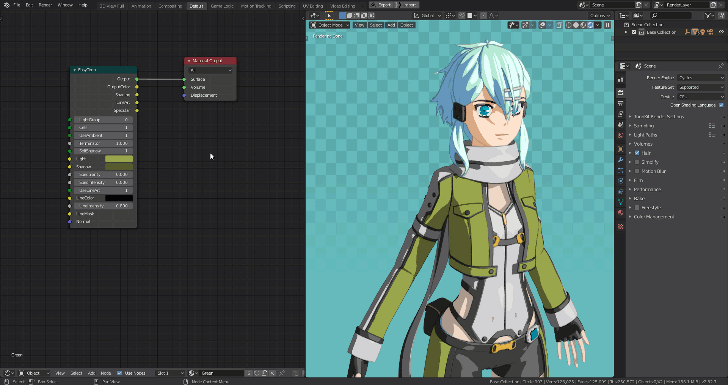Open the World properties tab
Viewport: 728px width, 385px height.
[x=621, y=136]
